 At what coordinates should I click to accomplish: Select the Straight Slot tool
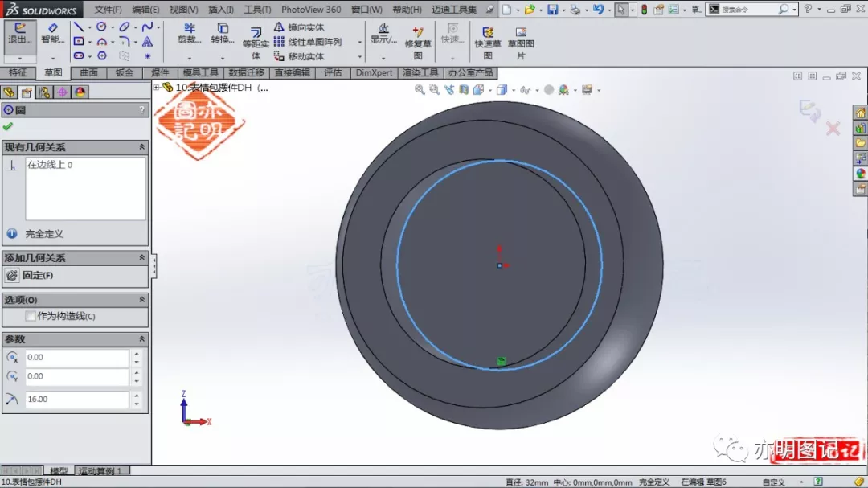(x=79, y=56)
